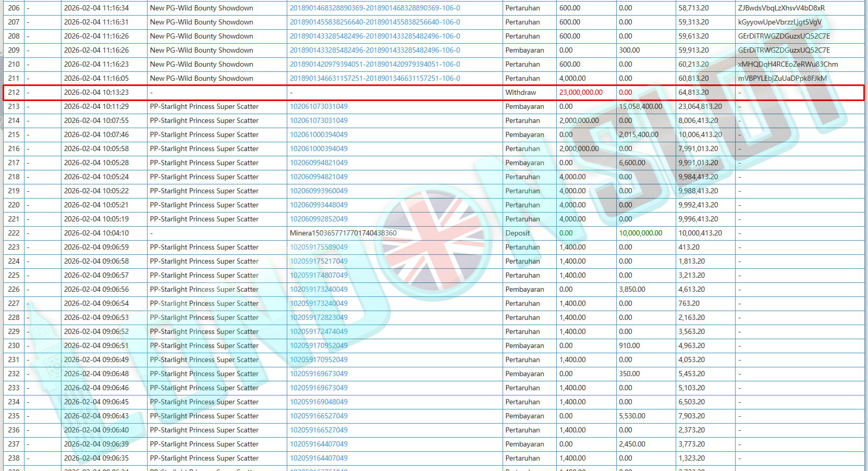868x471 pixels.
Task: Click reference code ZJBwdsVbqLzXhsvV4bD8xR
Action: [781, 8]
